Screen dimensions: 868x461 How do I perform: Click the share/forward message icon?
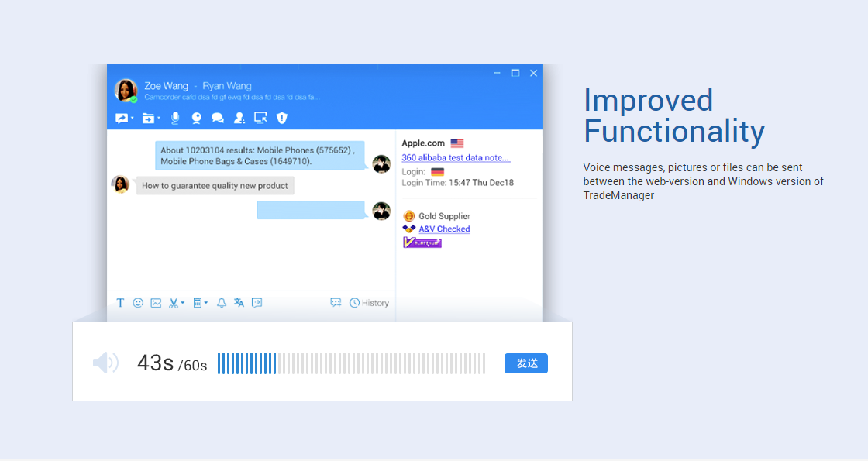tap(121, 118)
